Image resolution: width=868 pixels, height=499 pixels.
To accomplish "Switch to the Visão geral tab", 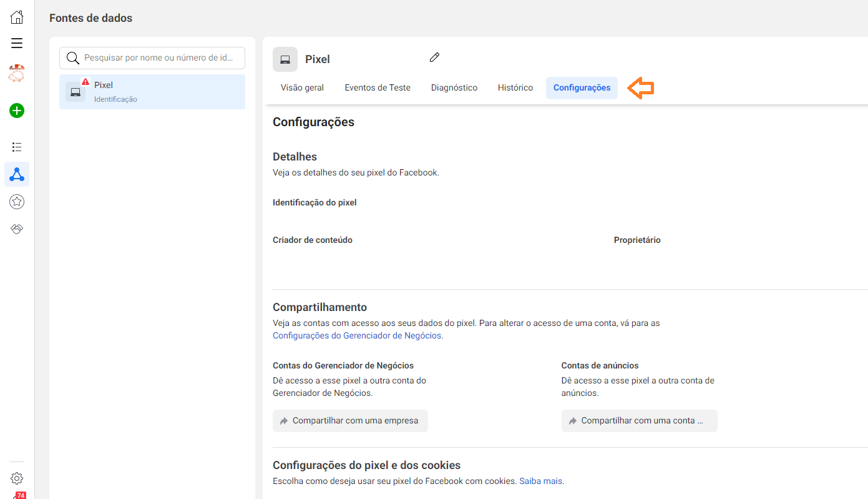I will [x=302, y=88].
